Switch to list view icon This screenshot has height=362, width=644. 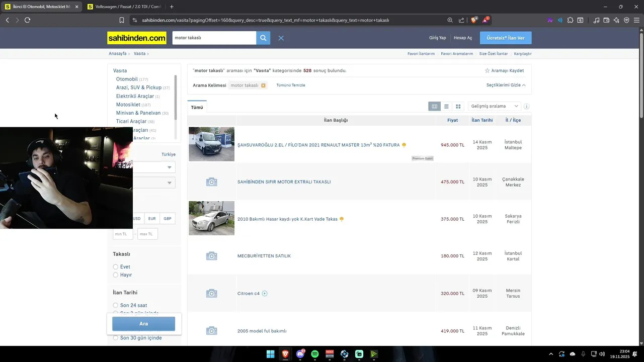446,106
